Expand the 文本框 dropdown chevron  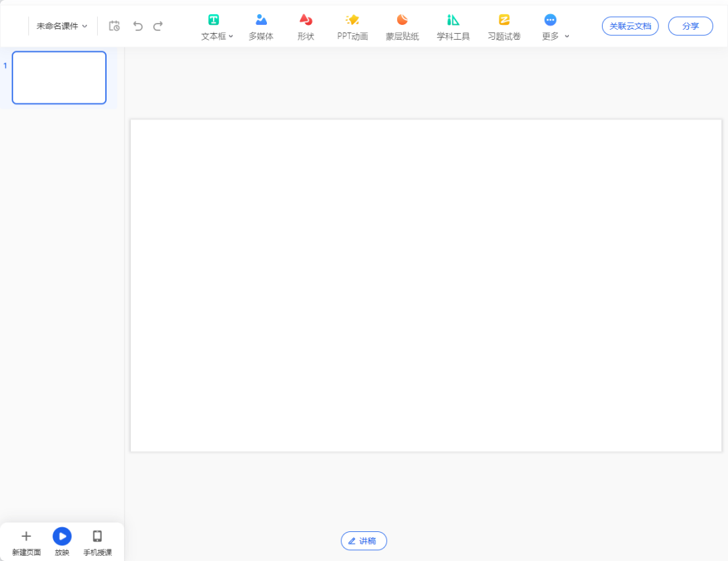coord(231,36)
